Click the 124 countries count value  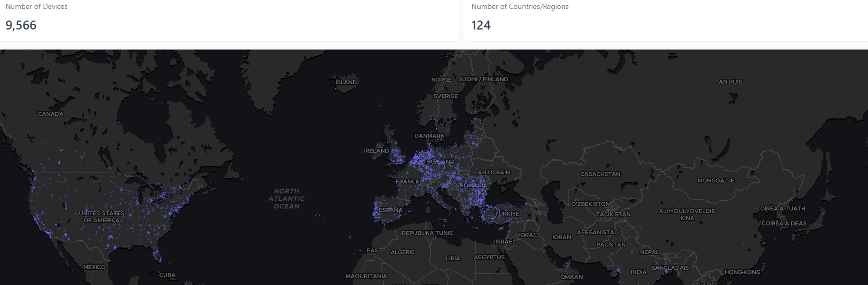tap(481, 25)
